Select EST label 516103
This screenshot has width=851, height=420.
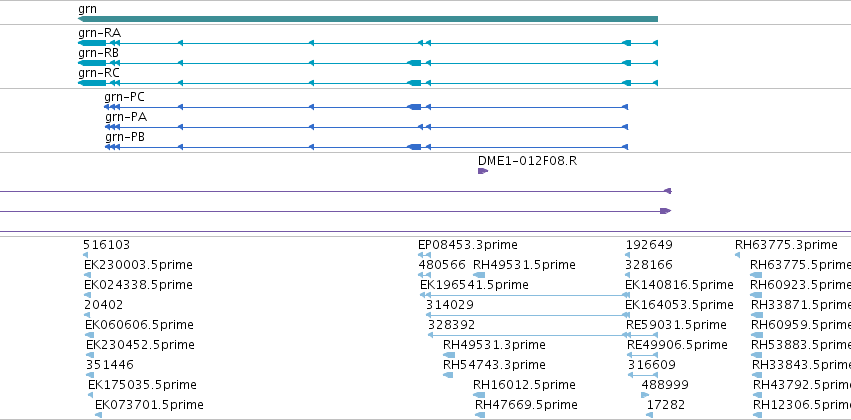click(106, 245)
